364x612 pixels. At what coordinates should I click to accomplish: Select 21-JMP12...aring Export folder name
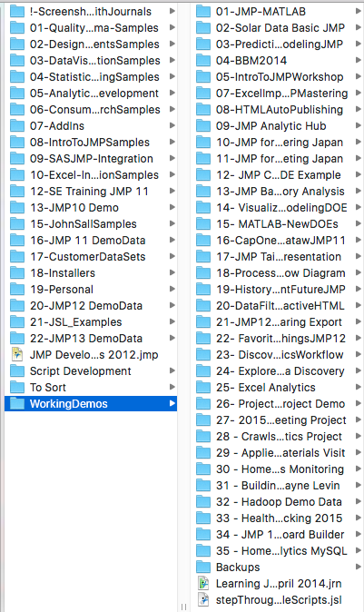pos(280,321)
